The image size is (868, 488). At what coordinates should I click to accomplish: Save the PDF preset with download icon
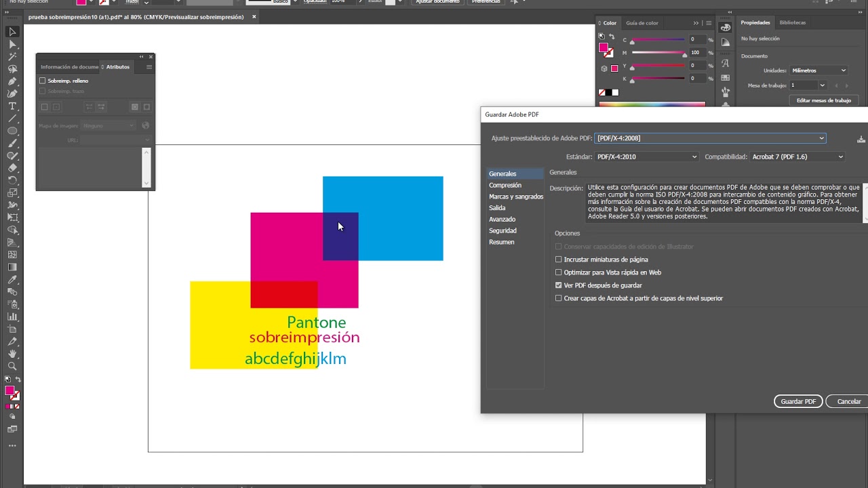(x=861, y=139)
